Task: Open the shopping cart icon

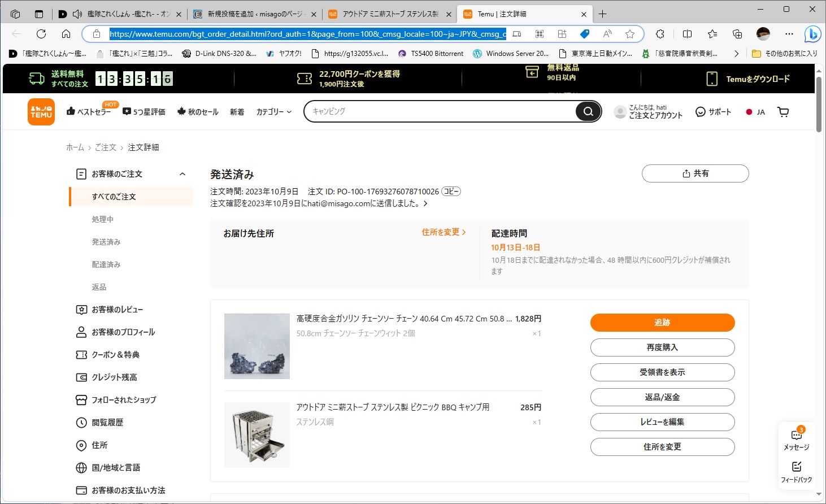Action: pos(783,112)
